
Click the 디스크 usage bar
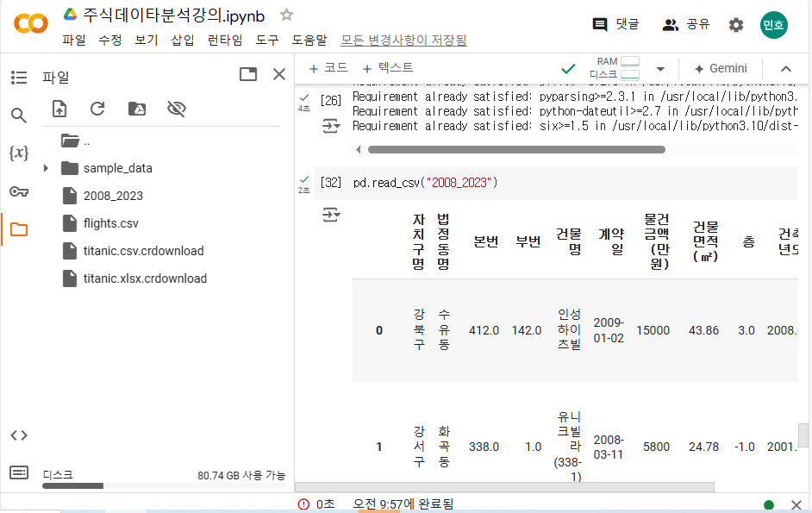164,486
